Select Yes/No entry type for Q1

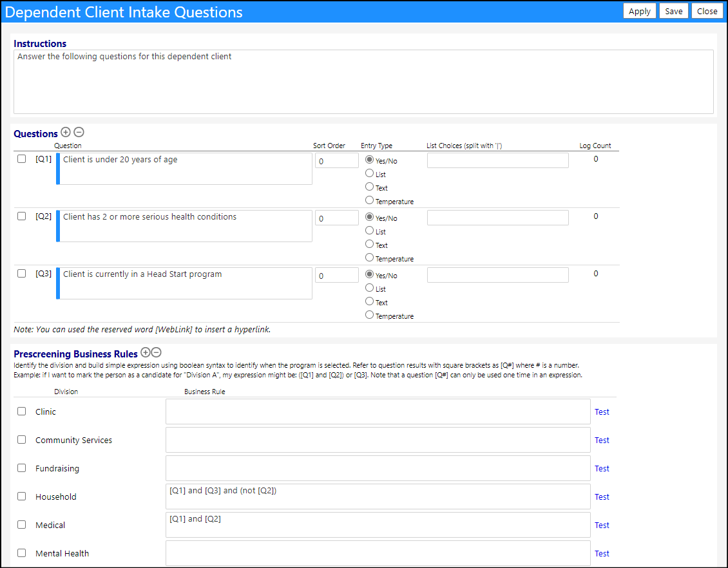click(x=370, y=160)
